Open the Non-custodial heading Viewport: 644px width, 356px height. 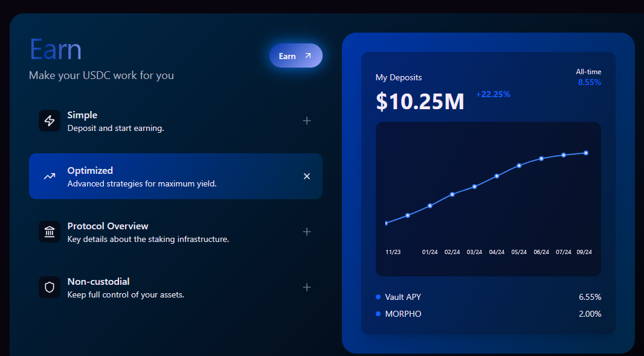point(98,281)
